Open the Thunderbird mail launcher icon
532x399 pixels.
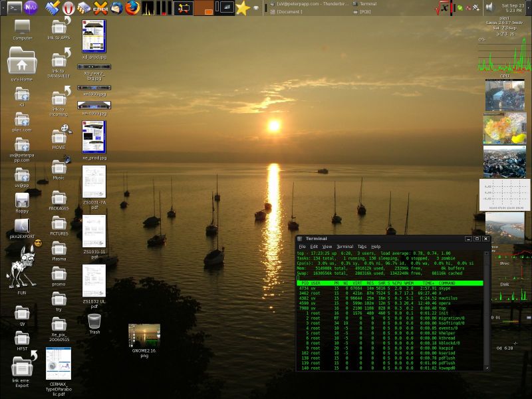tap(116, 8)
